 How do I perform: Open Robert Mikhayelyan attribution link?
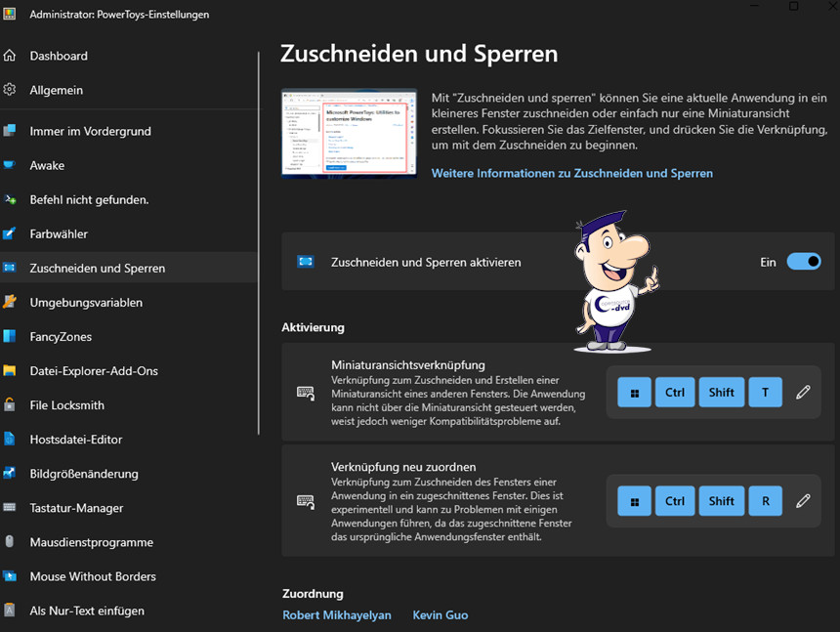(x=337, y=615)
